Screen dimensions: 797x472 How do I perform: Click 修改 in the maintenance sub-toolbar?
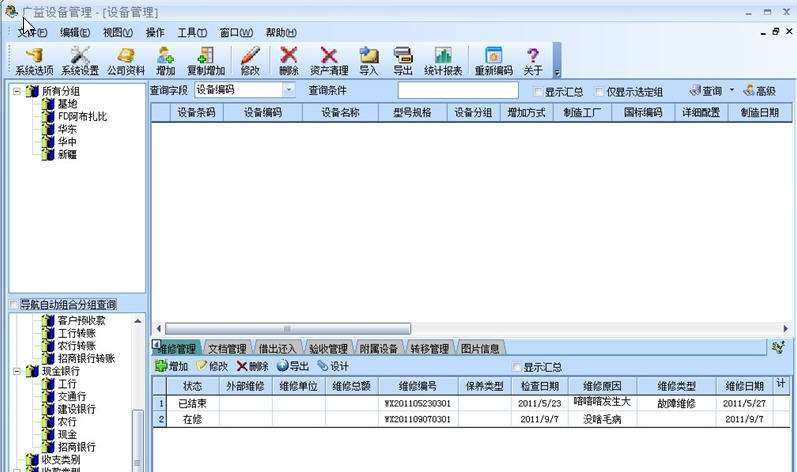point(212,366)
